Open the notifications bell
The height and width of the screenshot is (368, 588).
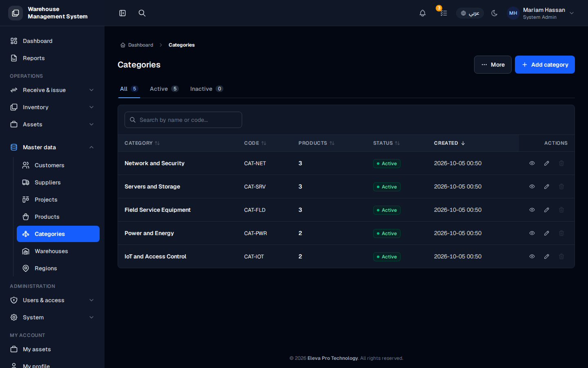pos(423,13)
